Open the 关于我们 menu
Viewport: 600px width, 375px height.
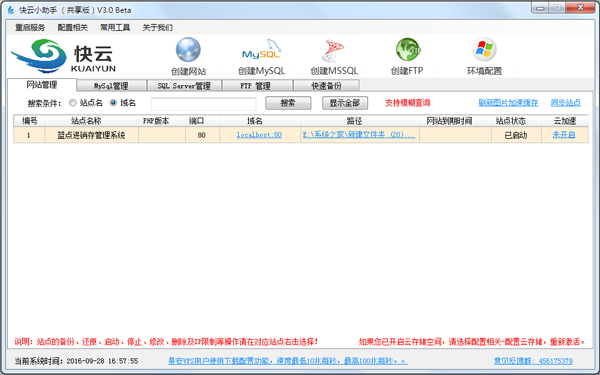[x=158, y=28]
